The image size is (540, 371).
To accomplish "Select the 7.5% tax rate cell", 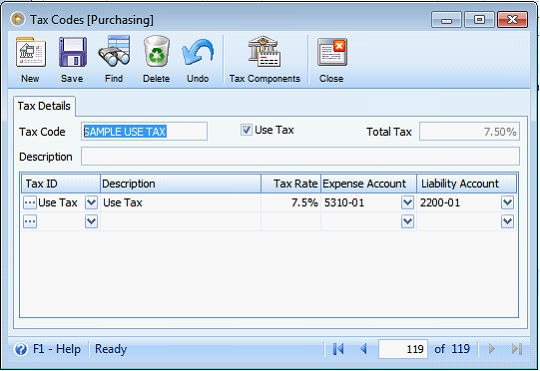I will [291, 203].
